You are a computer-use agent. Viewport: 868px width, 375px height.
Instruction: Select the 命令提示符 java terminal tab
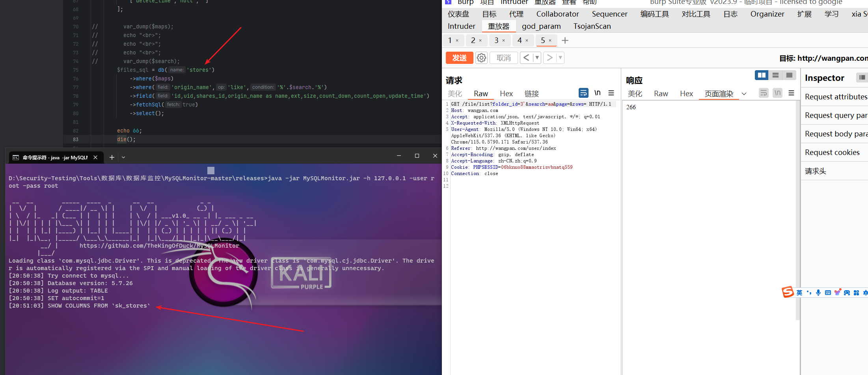click(55, 157)
